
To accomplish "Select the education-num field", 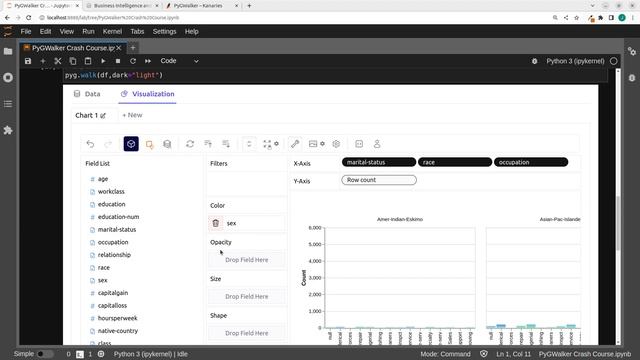I will tap(118, 217).
